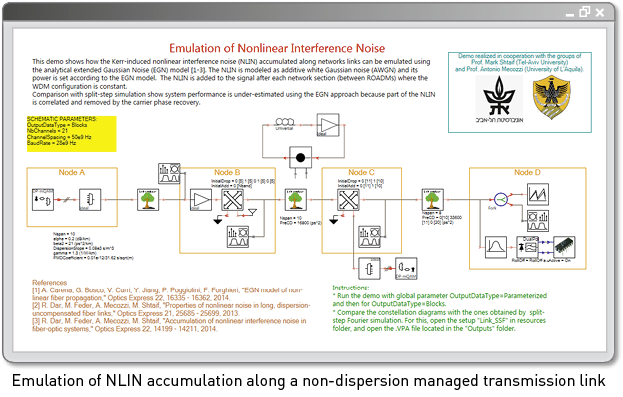The width and height of the screenshot is (623, 397).
Task: Select the amplifier triangle inside Node B
Action: pos(201,200)
